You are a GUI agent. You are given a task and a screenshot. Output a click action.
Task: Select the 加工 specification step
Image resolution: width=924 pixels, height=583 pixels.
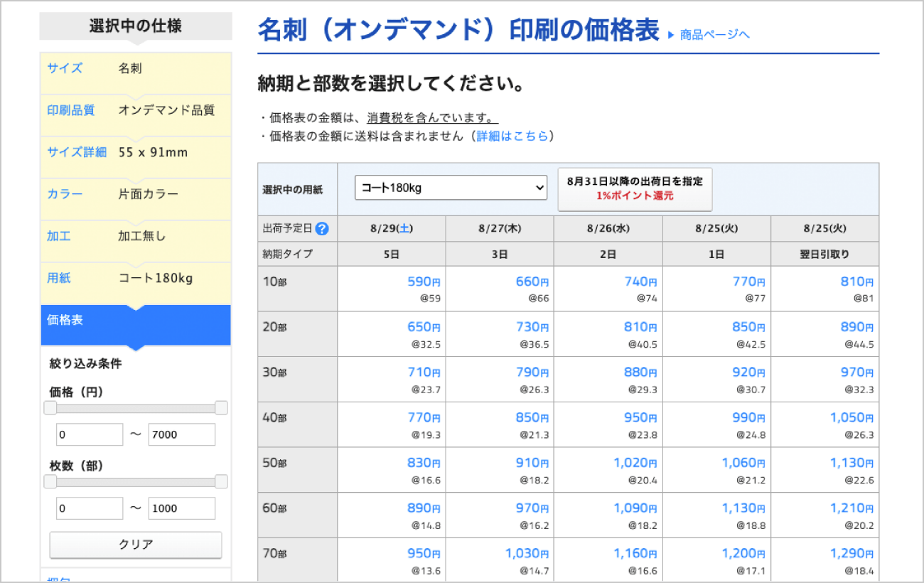click(x=136, y=240)
